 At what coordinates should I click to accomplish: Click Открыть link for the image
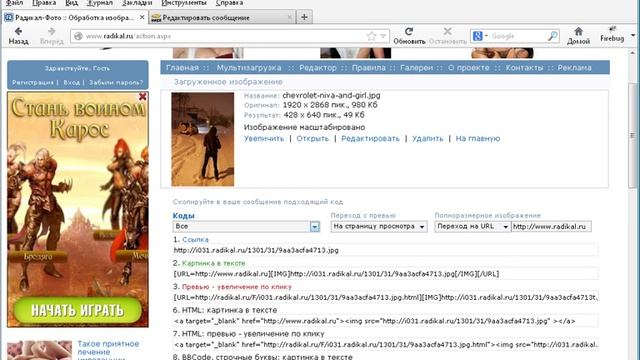pyautogui.click(x=313, y=139)
